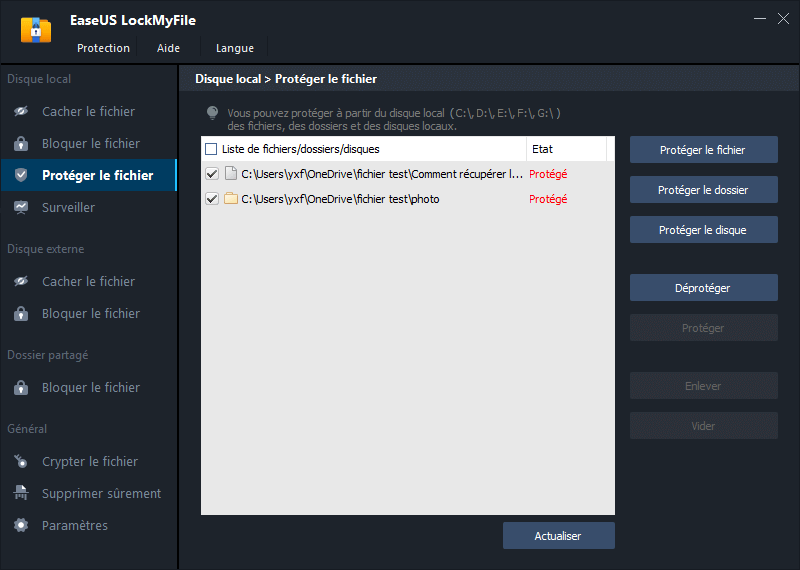Open the Protection menu
This screenshot has width=800, height=570.
(103, 48)
